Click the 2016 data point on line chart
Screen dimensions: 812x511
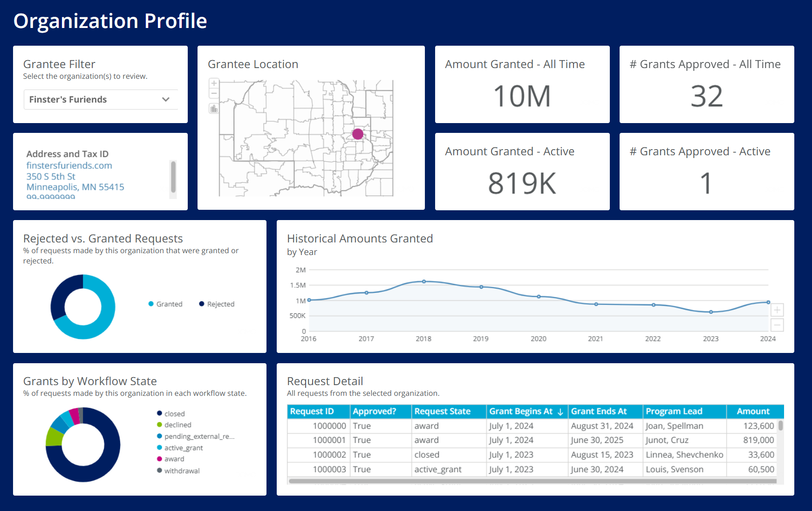[x=309, y=300]
